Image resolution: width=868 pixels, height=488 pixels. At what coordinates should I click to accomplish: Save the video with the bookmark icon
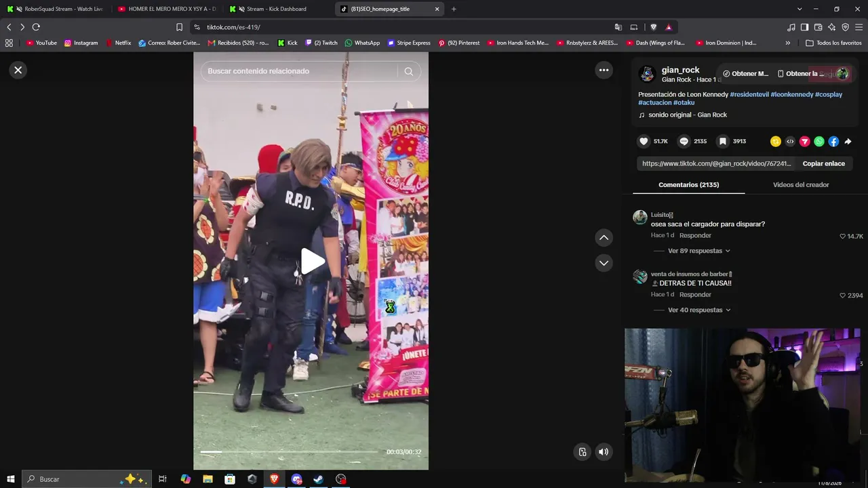click(x=723, y=141)
